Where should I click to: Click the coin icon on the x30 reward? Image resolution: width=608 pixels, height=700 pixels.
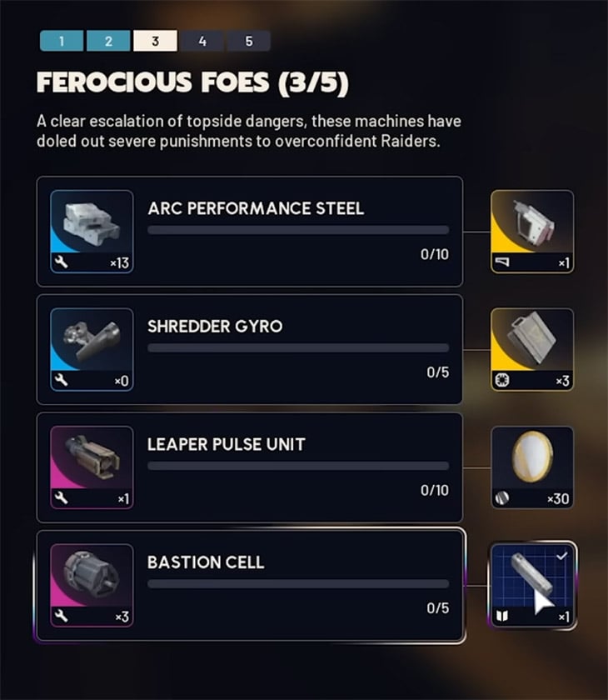point(501,498)
